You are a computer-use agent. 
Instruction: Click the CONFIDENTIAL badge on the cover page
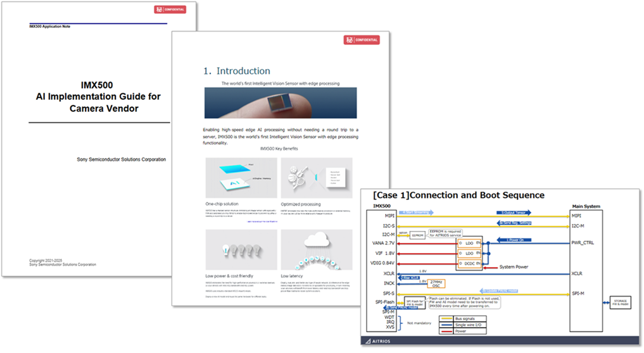[x=170, y=9]
